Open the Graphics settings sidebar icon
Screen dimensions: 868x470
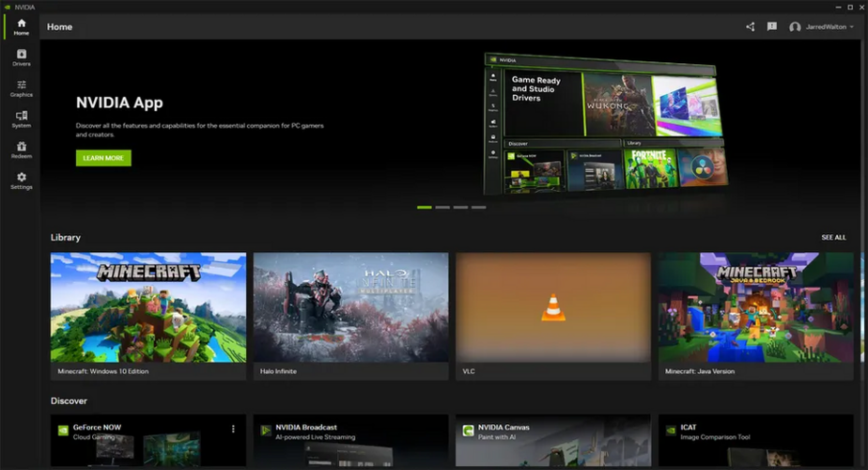[x=21, y=88]
